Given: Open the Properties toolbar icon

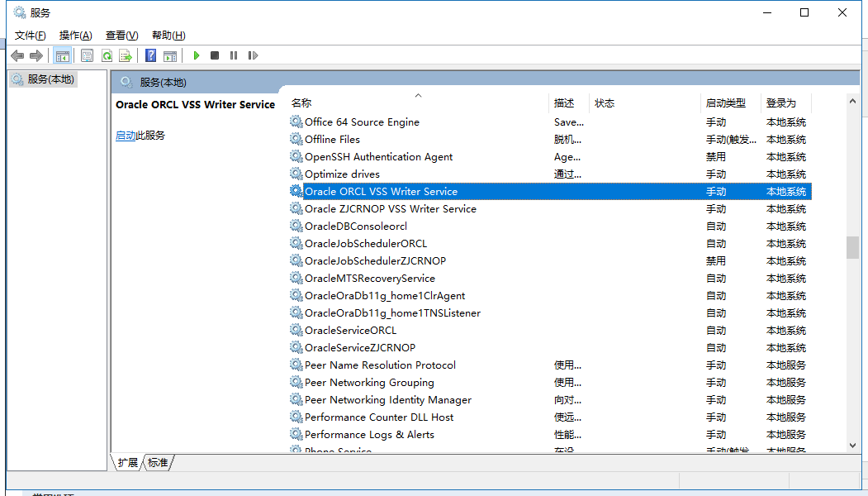Looking at the screenshot, I should click(87, 55).
